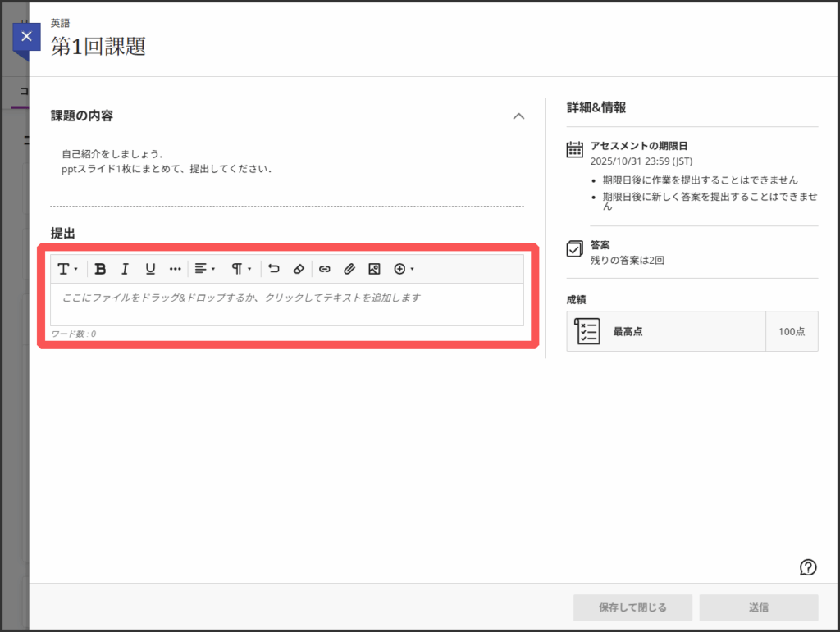Open the text style T dropdown
Viewport: 840px width, 632px height.
[x=66, y=269]
